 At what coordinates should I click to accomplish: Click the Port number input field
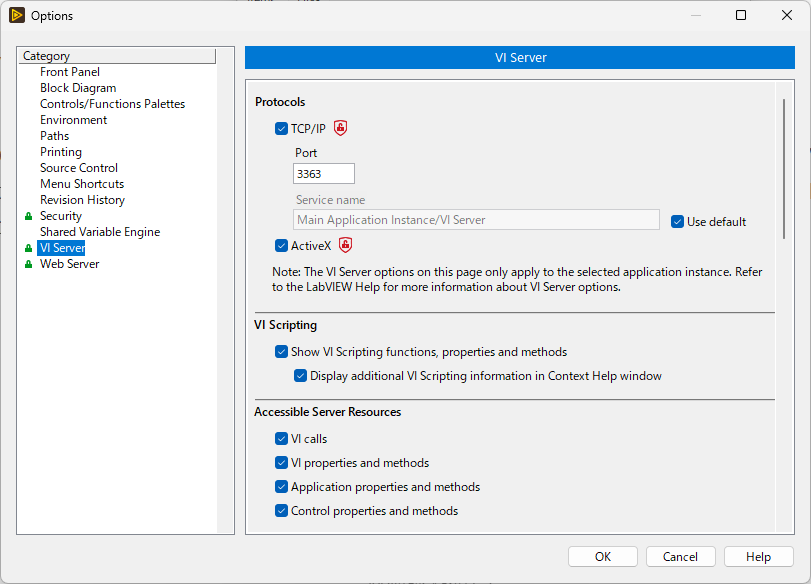click(324, 174)
